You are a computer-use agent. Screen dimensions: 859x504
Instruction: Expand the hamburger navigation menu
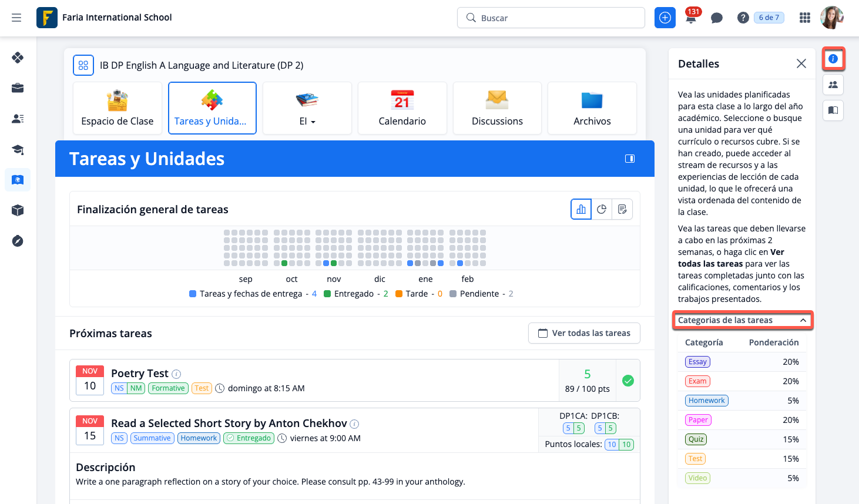tap(16, 18)
